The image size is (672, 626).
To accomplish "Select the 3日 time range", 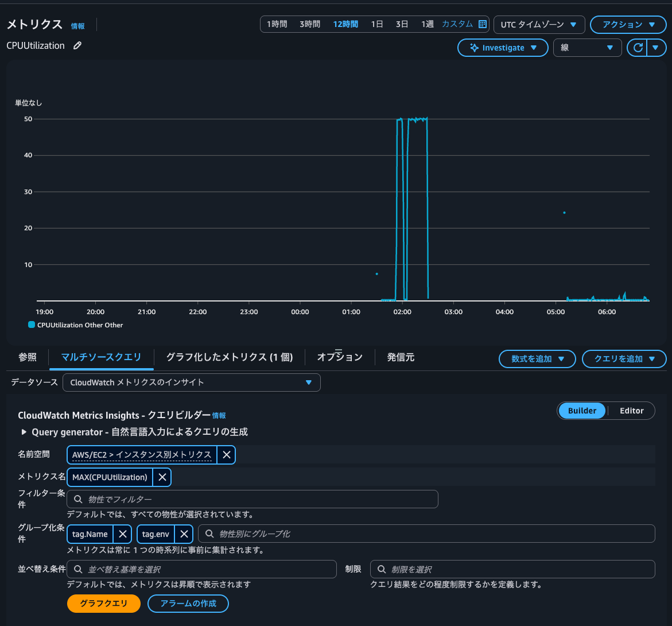I will click(x=402, y=24).
